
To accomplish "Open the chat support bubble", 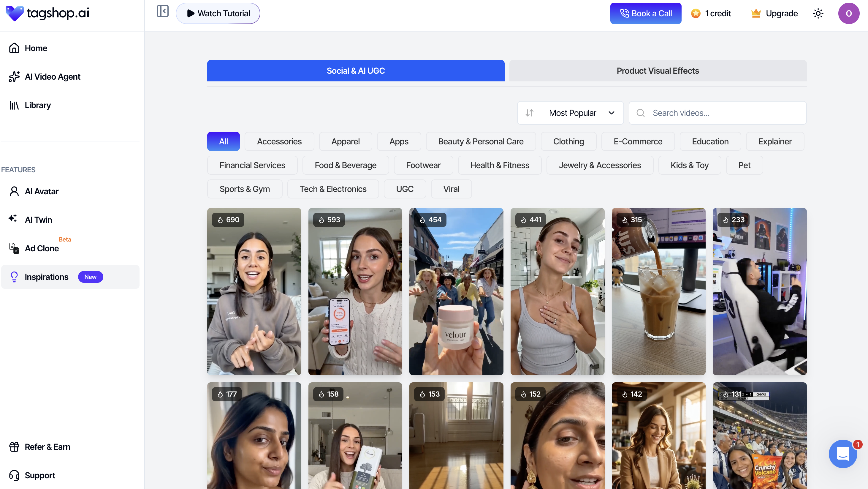I will click(x=843, y=454).
